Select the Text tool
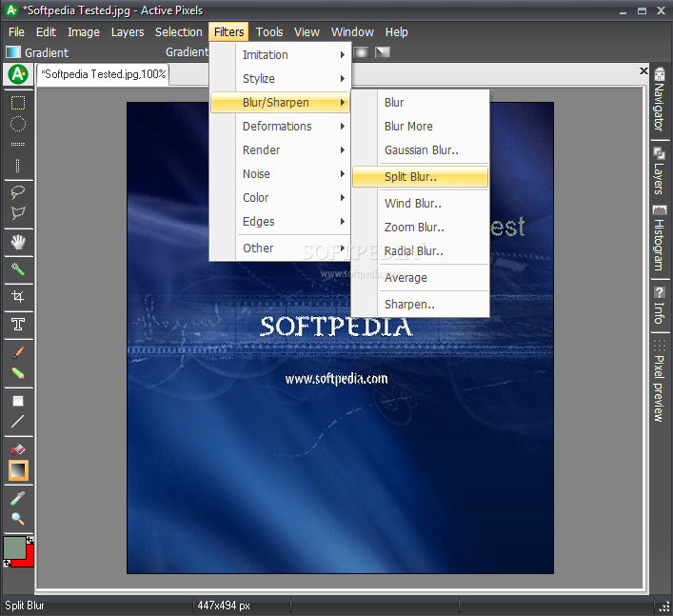Viewport: 673px width, 616px height. (17, 324)
